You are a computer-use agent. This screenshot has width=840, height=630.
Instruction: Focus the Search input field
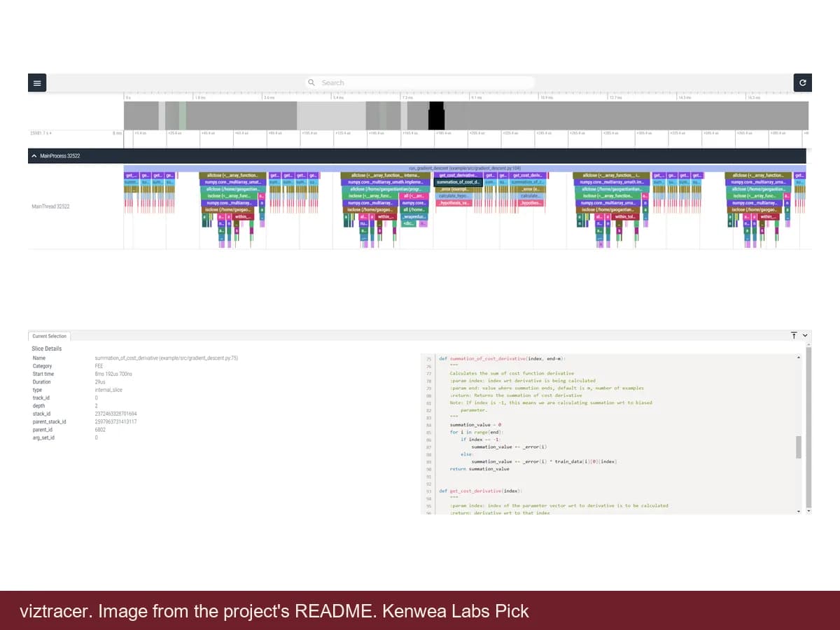[420, 83]
